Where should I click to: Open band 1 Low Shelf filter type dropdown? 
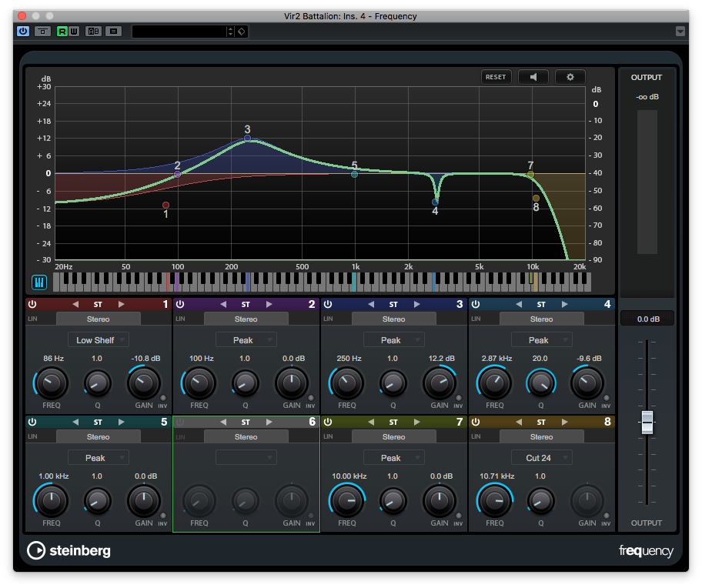99,340
